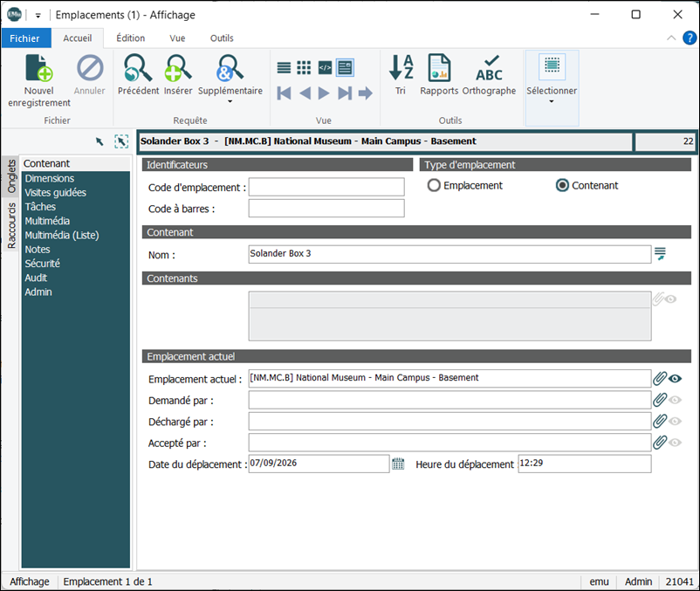The height and width of the screenshot is (591, 700).
Task: Attach a record to Accepté par
Action: (x=660, y=443)
